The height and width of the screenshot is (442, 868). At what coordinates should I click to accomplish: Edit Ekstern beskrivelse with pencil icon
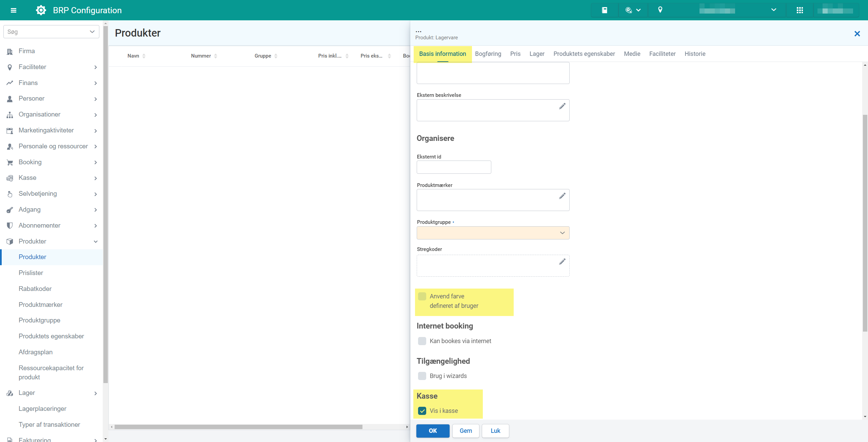click(562, 106)
